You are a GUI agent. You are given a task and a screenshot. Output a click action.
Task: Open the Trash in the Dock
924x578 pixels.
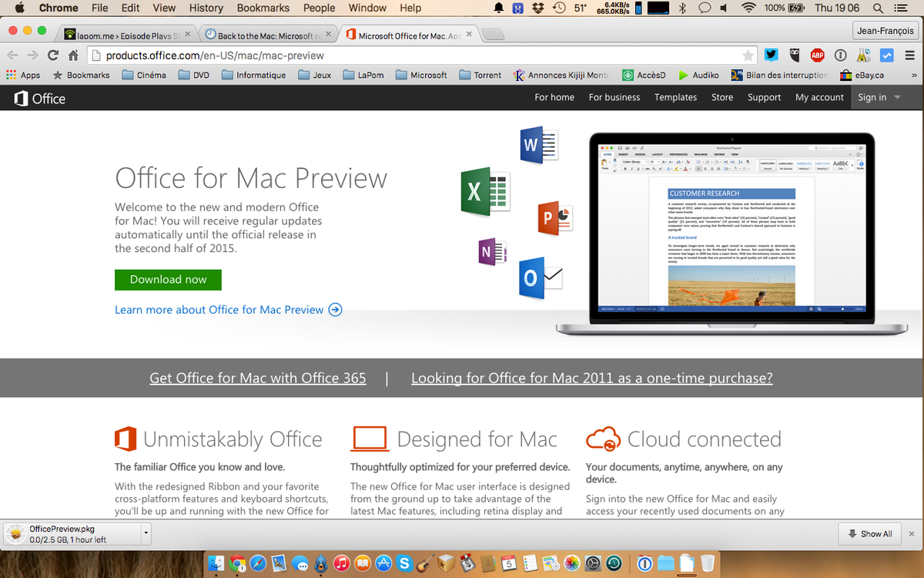tap(707, 563)
